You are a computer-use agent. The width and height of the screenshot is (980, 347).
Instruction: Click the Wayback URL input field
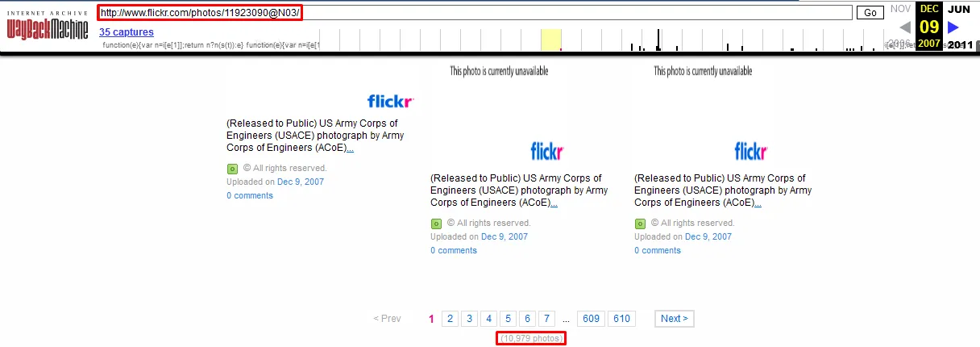click(x=475, y=13)
